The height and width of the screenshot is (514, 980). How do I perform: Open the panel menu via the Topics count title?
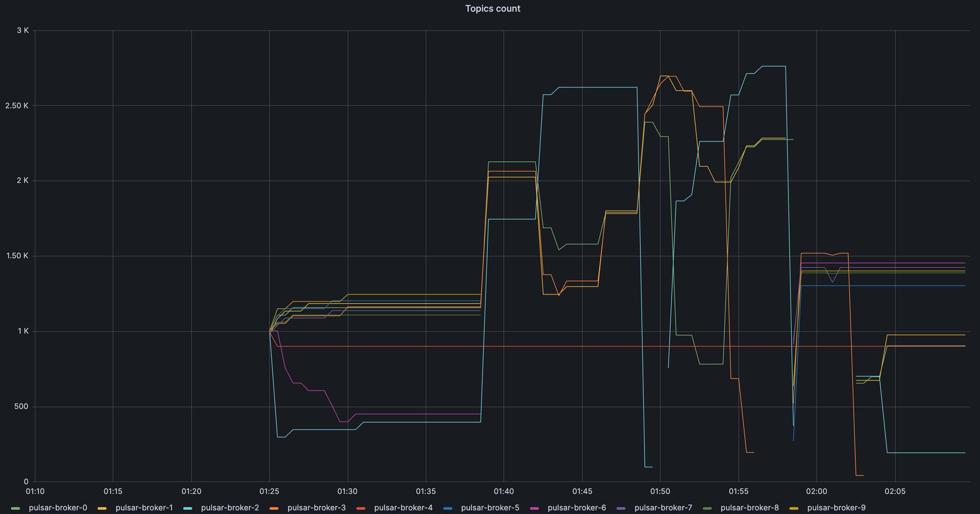(x=492, y=8)
